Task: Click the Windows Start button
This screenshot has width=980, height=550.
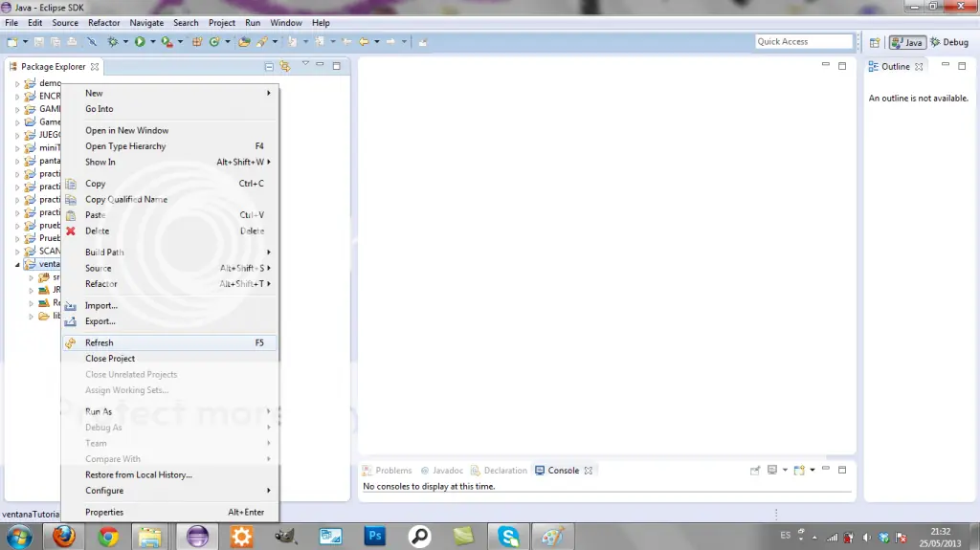Action: 19,537
